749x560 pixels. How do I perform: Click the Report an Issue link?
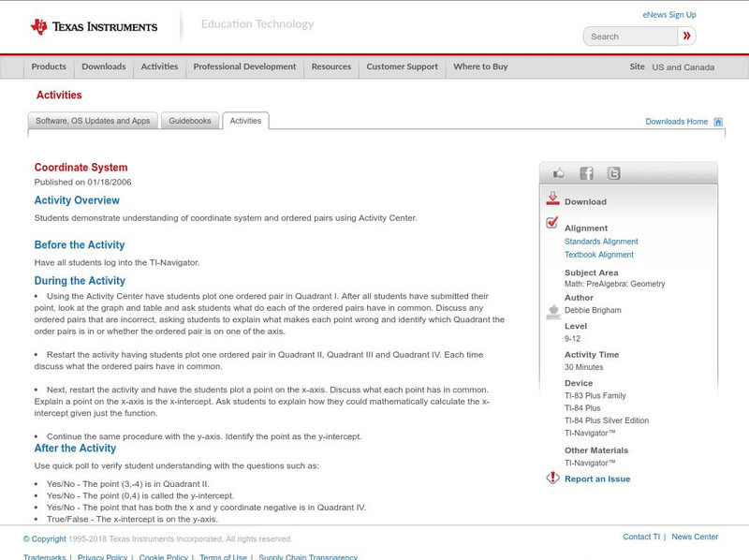coord(597,479)
